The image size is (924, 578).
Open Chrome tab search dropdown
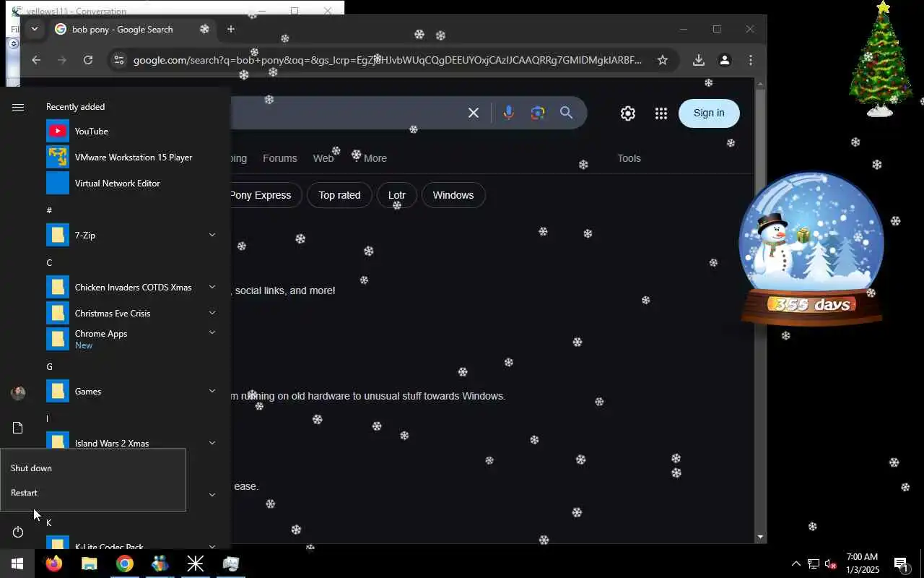(x=34, y=29)
